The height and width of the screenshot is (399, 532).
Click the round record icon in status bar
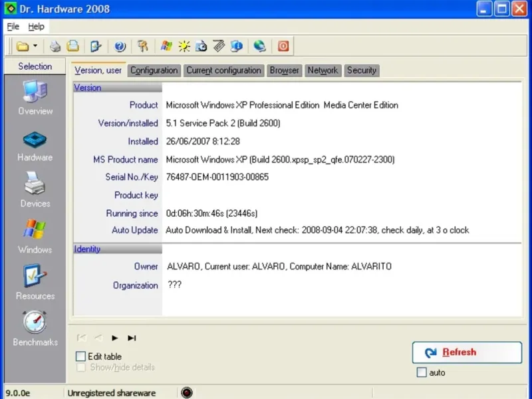[187, 392]
